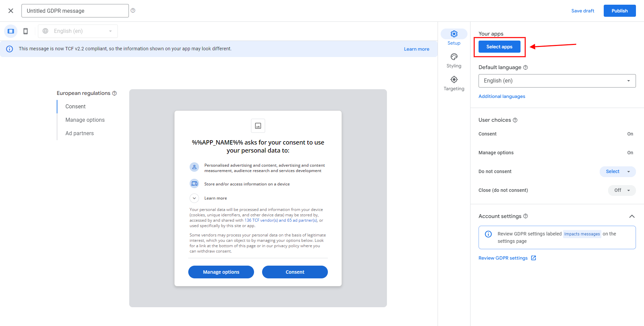Image resolution: width=644 pixels, height=326 pixels.
Task: Click the Untitled GDPR message title field
Action: (x=75, y=10)
